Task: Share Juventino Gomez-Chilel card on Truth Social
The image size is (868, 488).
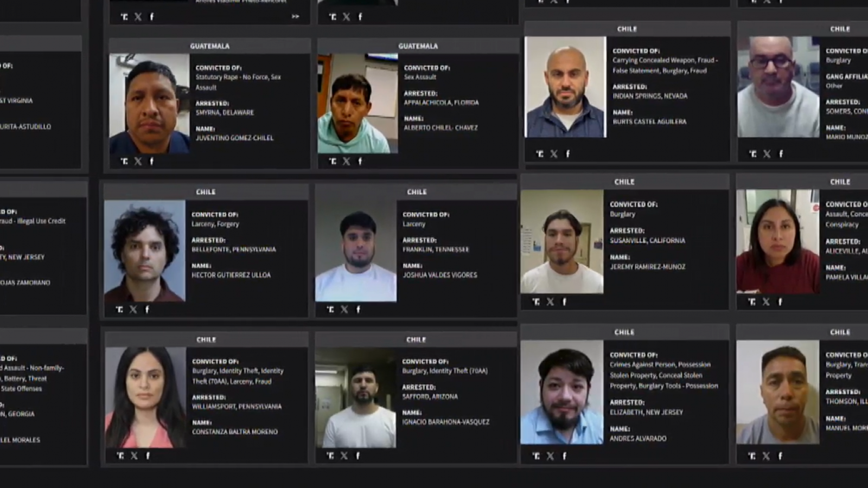Action: point(124,161)
